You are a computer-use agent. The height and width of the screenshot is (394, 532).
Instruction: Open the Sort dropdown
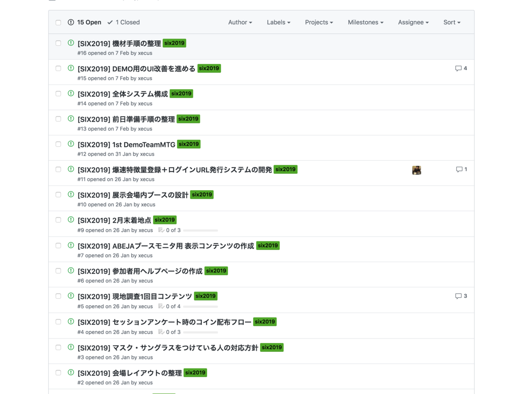tap(451, 22)
